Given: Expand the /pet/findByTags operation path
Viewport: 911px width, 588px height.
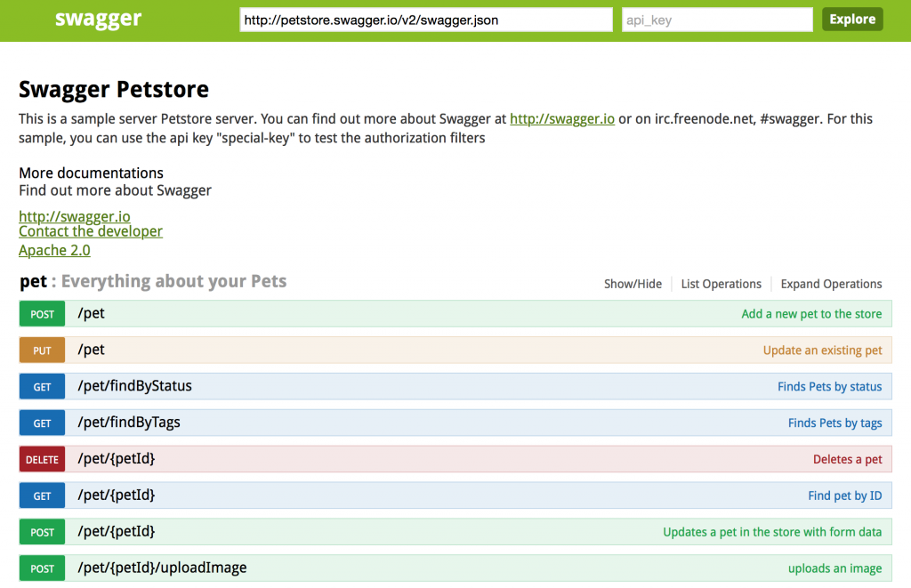Looking at the screenshot, I should (x=129, y=423).
